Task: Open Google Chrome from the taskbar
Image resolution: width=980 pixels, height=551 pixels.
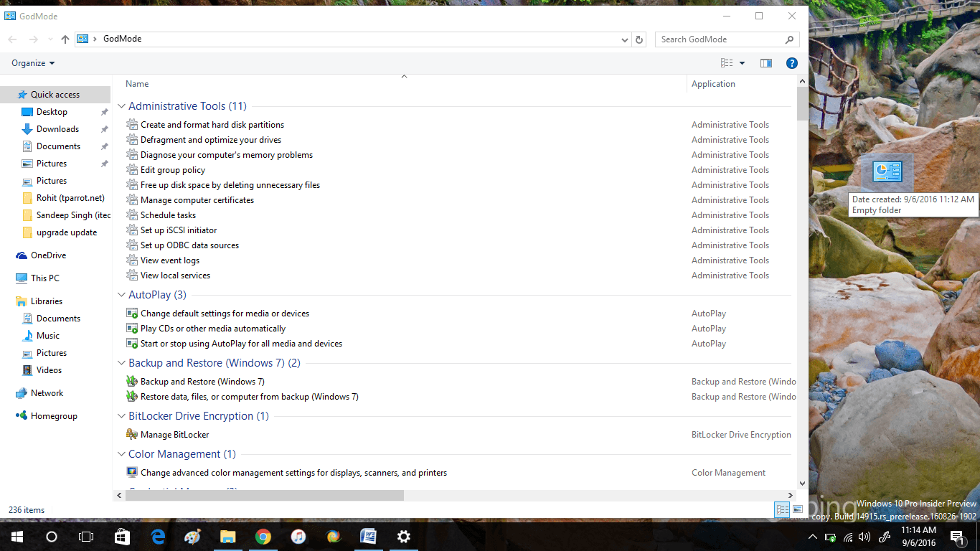Action: coord(263,537)
